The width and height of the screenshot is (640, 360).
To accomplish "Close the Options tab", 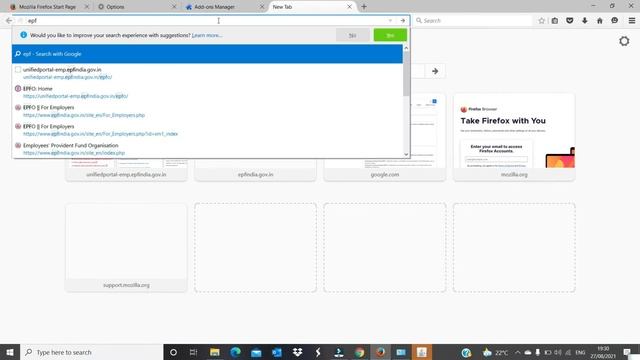I will click(x=174, y=7).
